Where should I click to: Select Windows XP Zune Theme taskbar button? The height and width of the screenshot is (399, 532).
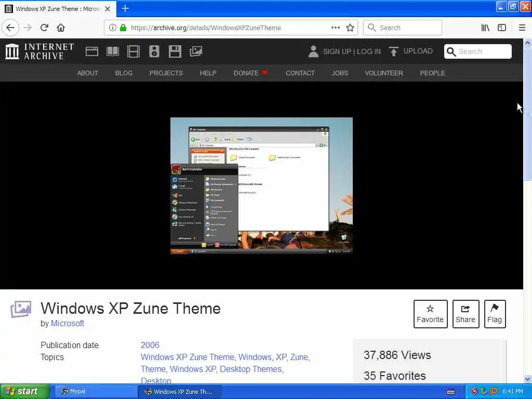click(x=180, y=392)
